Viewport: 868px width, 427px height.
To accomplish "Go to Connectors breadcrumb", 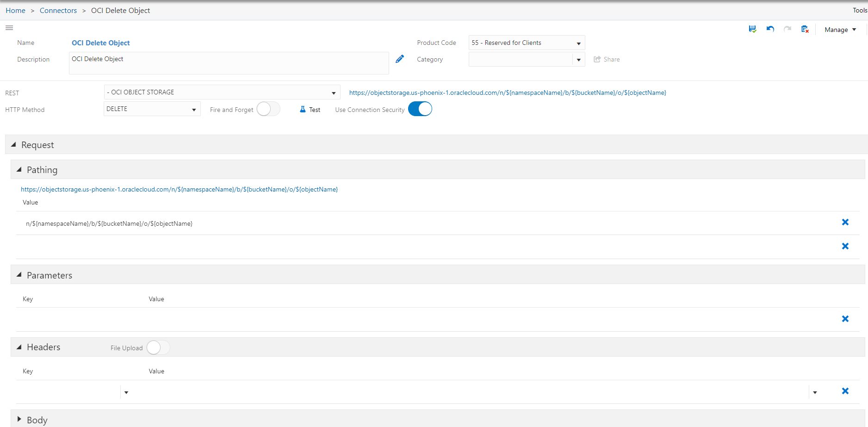I will tap(58, 10).
